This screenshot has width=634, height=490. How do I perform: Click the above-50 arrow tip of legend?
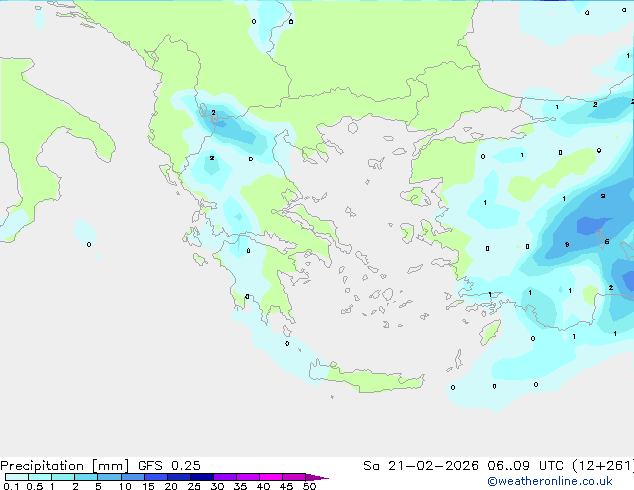click(317, 477)
